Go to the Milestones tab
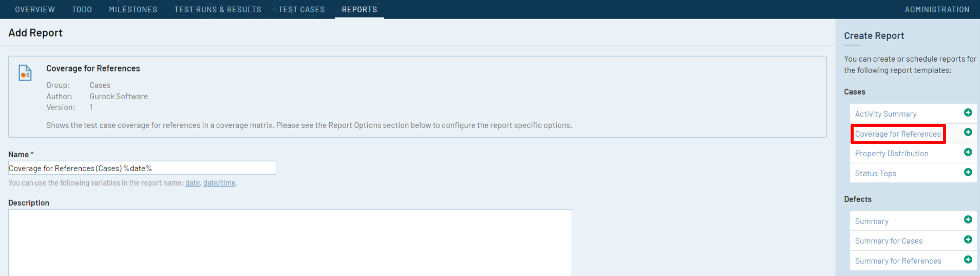The width and height of the screenshot is (980, 276). pos(133,9)
